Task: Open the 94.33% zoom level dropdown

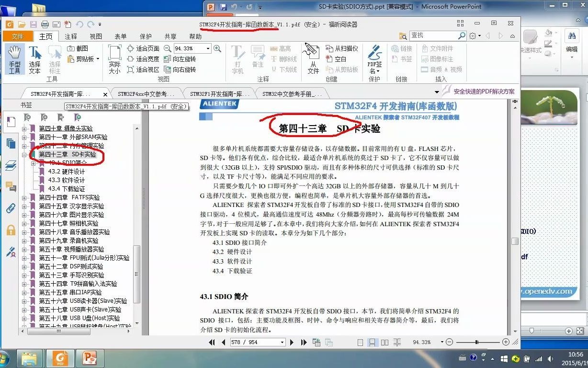Action: (209, 48)
